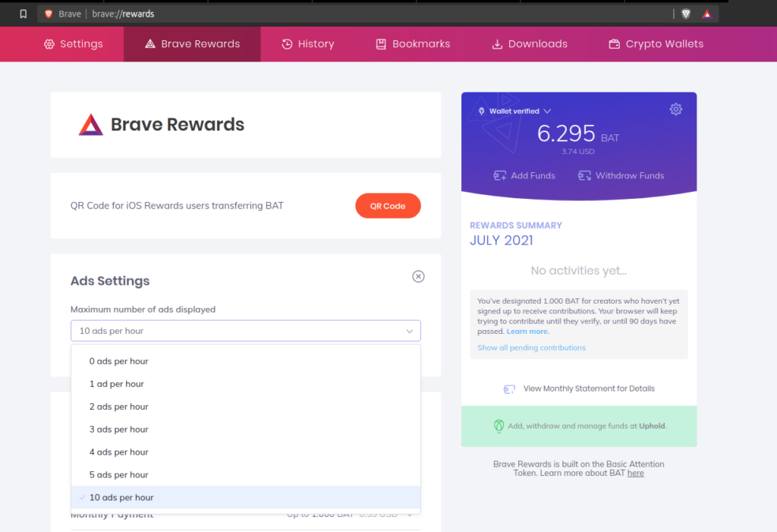Click the Brave Rewards logo triangle in header
The height and width of the screenshot is (532, 777).
(91, 124)
